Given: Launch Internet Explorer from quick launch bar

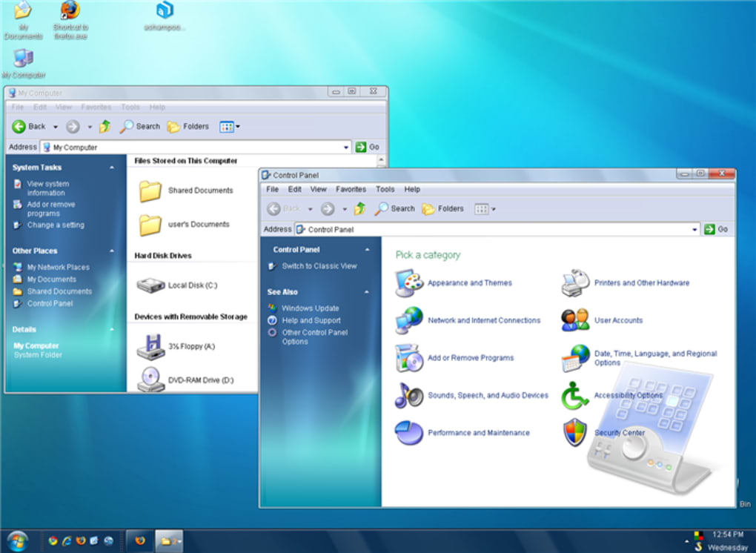Looking at the screenshot, I should tap(67, 541).
